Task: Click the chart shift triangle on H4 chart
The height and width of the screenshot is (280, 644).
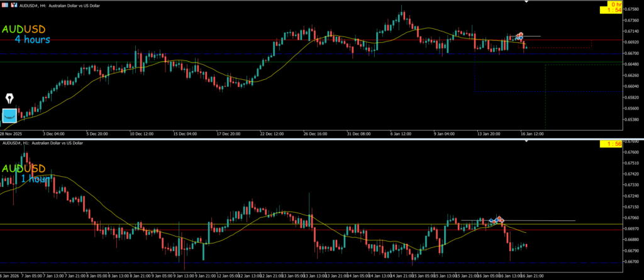Action: pos(526,2)
